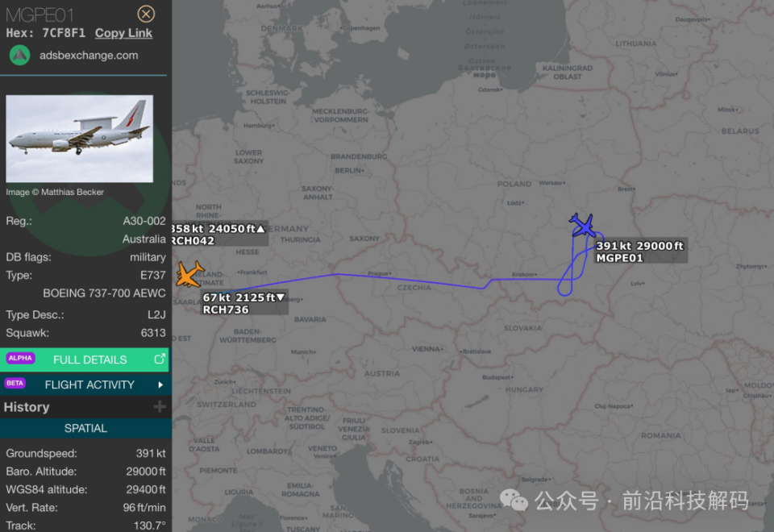This screenshot has width=774, height=532.
Task: Close the MGPE01 aircraft info panel
Action: [x=146, y=14]
